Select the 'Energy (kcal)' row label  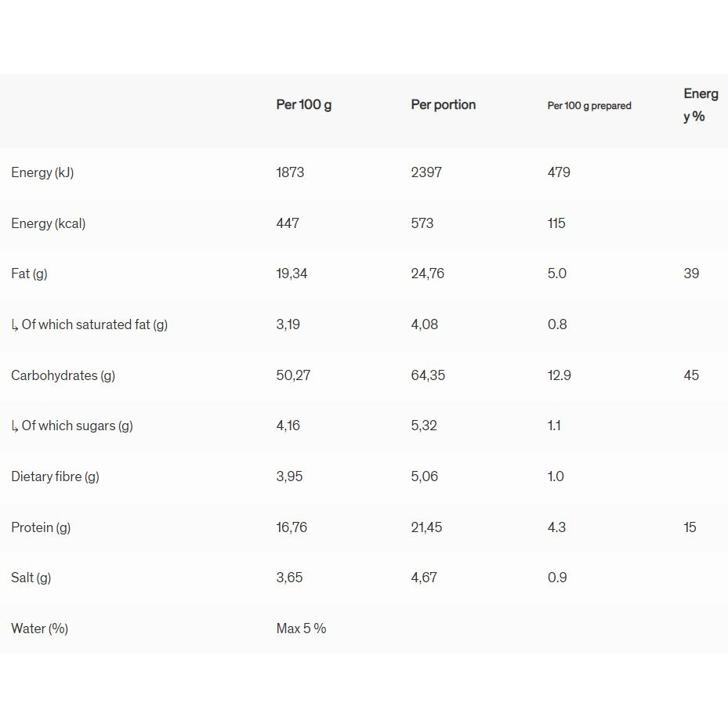point(49,223)
